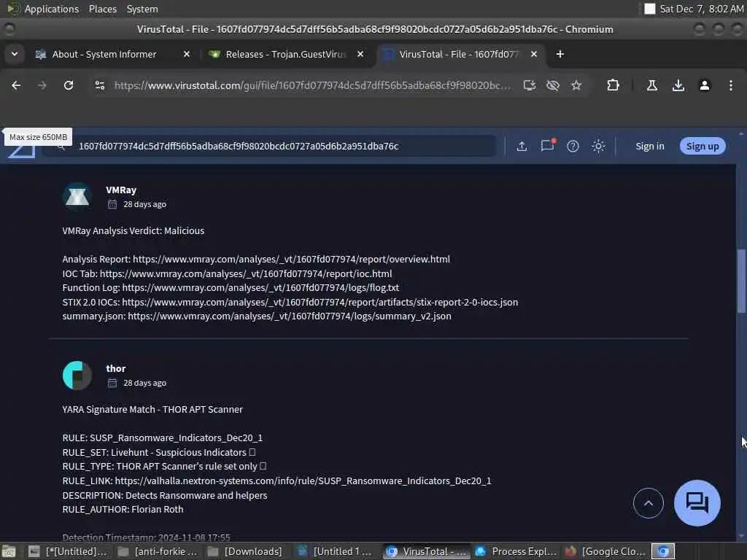Close the VirusTotal file tab
Viewport: 747px width, 560px height.
tap(534, 54)
